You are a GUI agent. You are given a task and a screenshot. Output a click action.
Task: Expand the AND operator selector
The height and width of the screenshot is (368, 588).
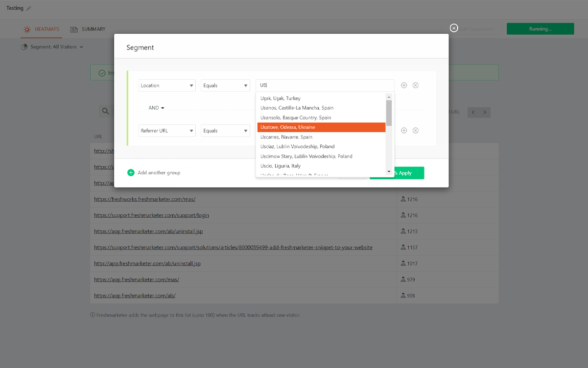(x=157, y=108)
